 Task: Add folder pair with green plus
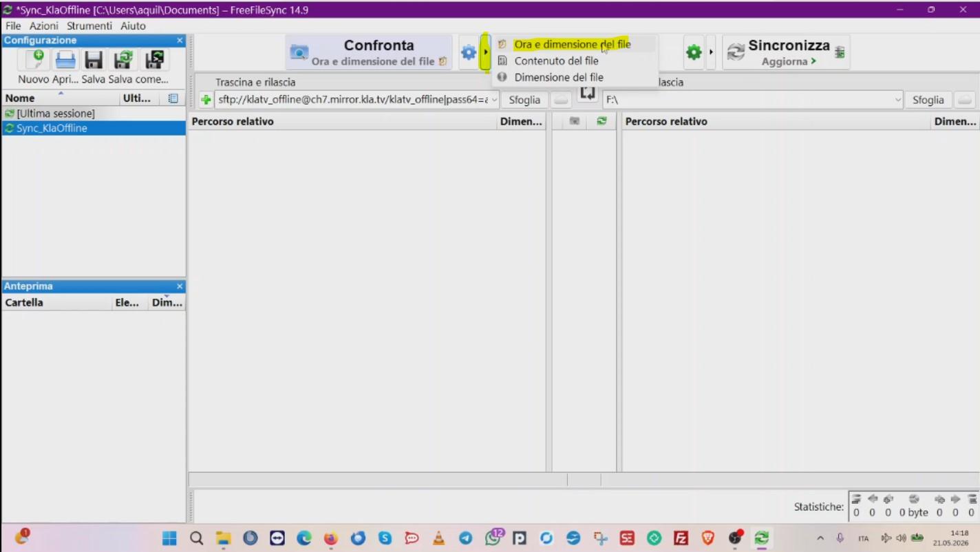pyautogui.click(x=206, y=100)
